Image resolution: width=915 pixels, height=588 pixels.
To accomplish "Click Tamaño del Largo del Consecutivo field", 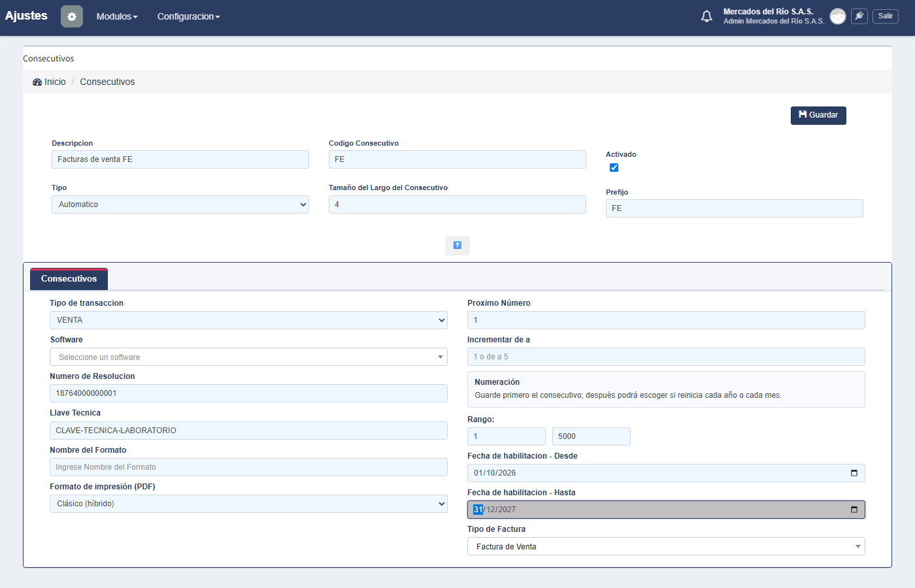I will (x=457, y=204).
